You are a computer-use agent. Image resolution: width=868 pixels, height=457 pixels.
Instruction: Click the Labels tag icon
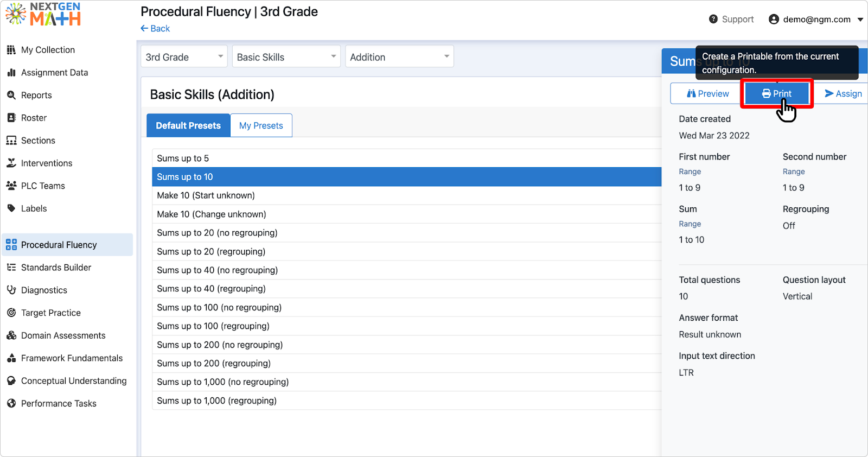[11, 208]
